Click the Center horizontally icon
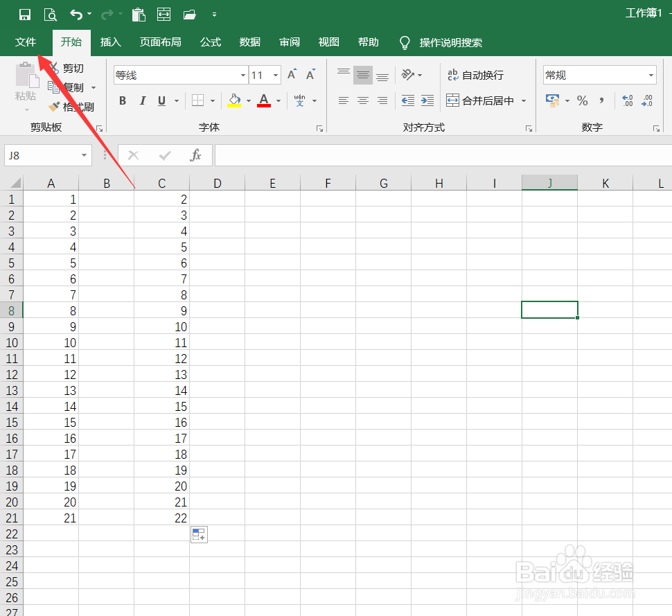Viewport: 672px width, 616px height. pyautogui.click(x=363, y=100)
